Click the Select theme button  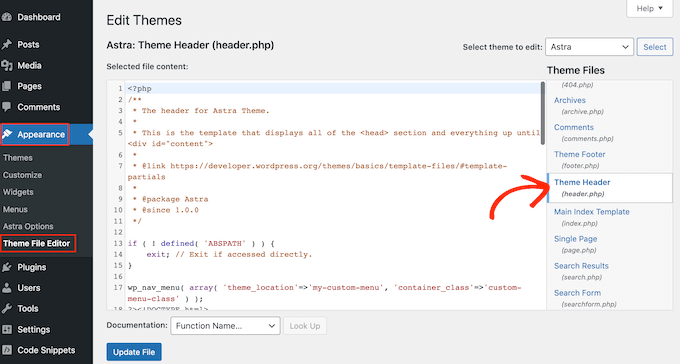(654, 47)
